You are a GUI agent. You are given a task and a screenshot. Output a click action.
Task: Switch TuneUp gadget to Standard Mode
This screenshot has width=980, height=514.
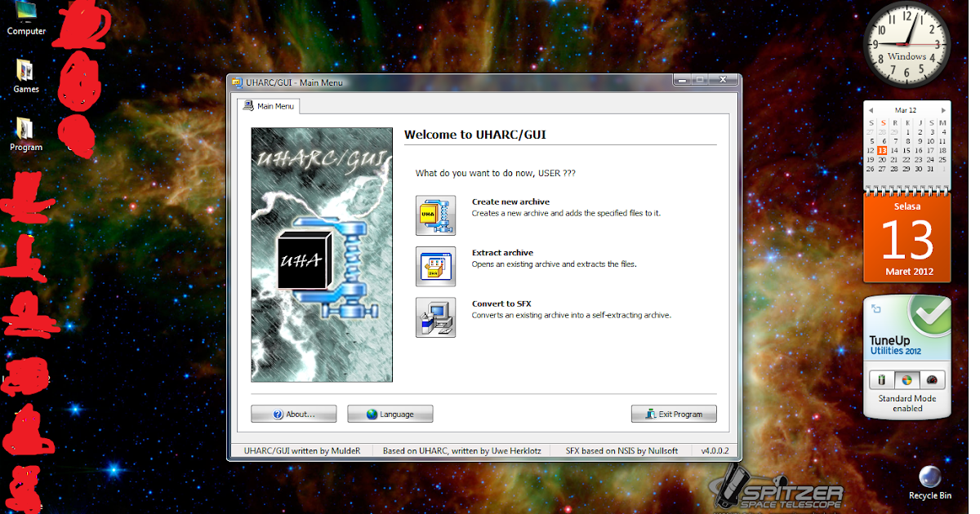(906, 380)
